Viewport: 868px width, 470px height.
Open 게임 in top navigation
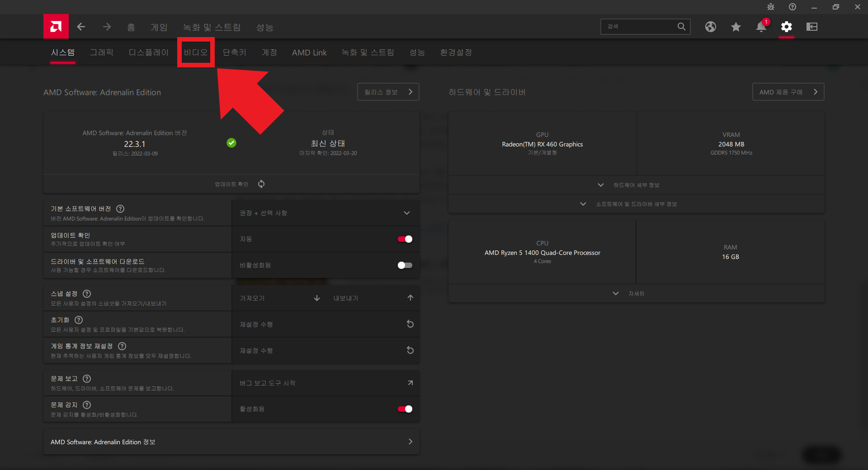(x=159, y=27)
